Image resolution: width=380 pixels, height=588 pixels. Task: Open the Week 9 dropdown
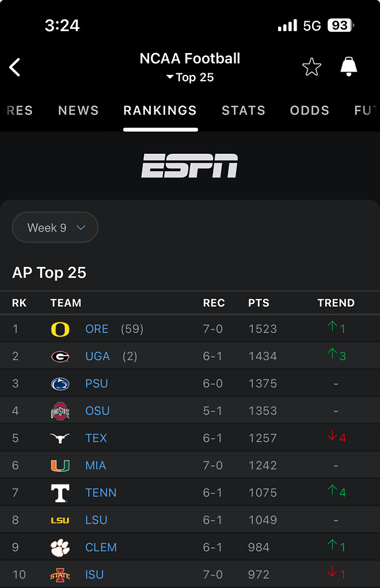[x=55, y=227]
